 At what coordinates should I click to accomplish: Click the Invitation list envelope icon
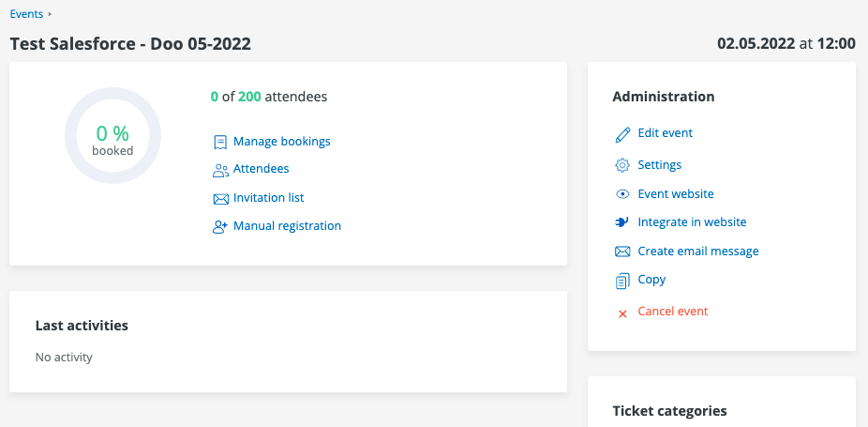(220, 199)
